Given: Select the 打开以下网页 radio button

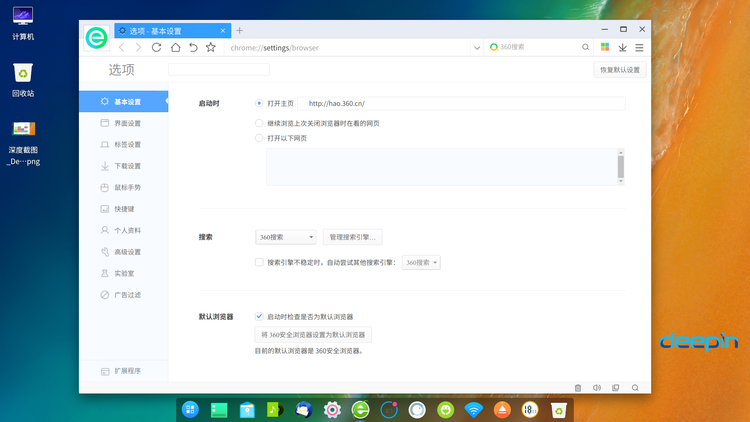Looking at the screenshot, I should click(x=259, y=138).
